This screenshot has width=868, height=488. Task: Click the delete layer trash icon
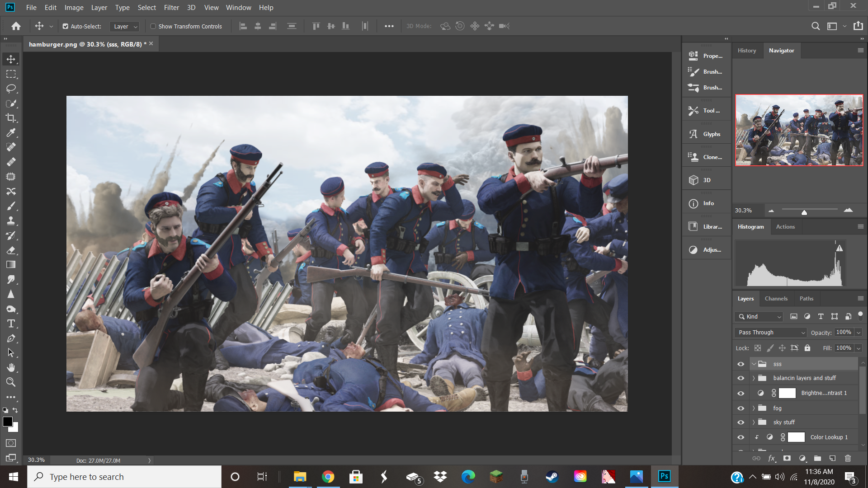(x=848, y=458)
